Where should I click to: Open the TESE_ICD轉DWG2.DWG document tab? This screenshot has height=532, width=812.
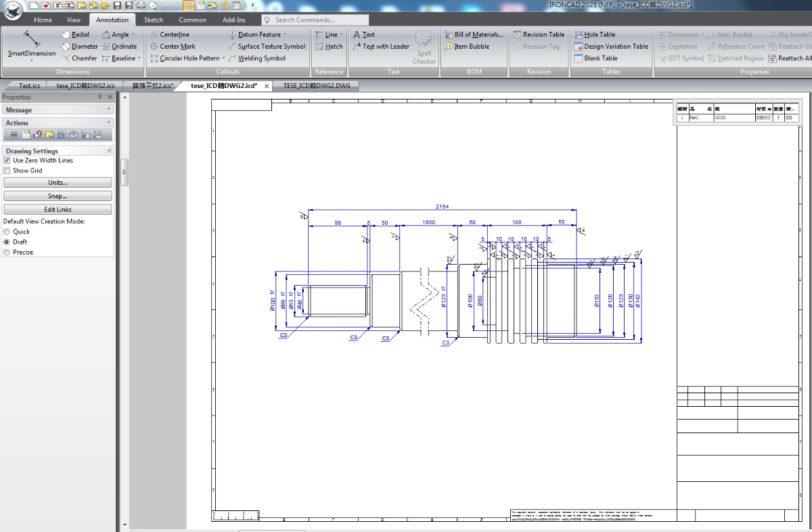click(x=317, y=86)
